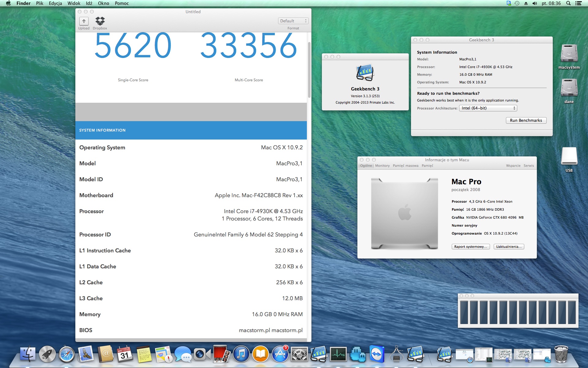Click the Geekbench 3 version 3.1.3 text
The width and height of the screenshot is (588, 368).
tap(365, 96)
